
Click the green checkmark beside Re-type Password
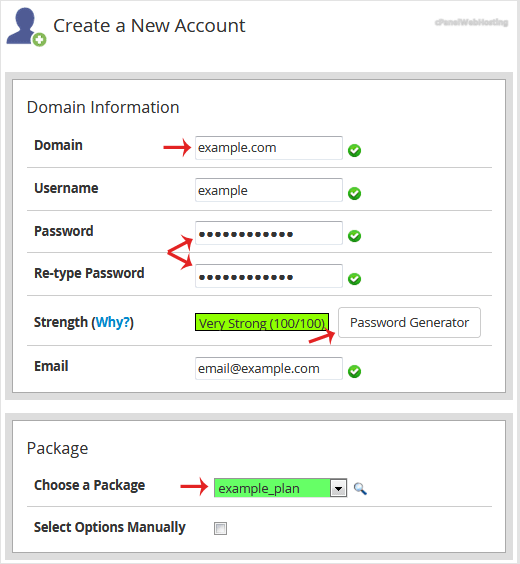tap(354, 279)
